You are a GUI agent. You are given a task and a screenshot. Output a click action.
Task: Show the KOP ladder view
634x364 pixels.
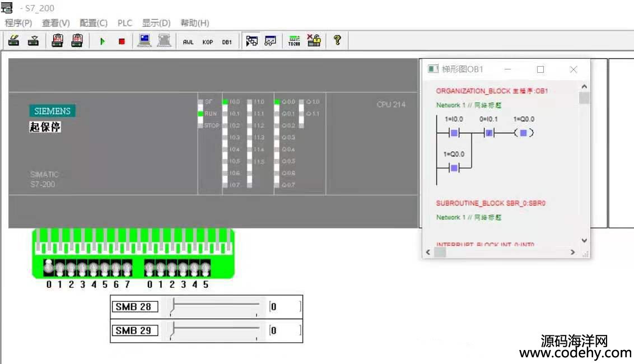coord(207,42)
